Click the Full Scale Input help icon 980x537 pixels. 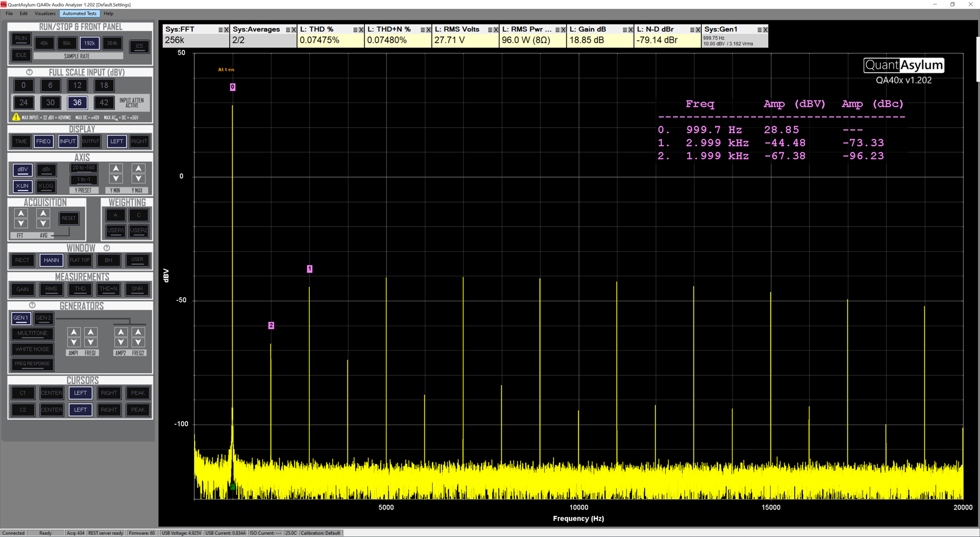click(x=29, y=72)
